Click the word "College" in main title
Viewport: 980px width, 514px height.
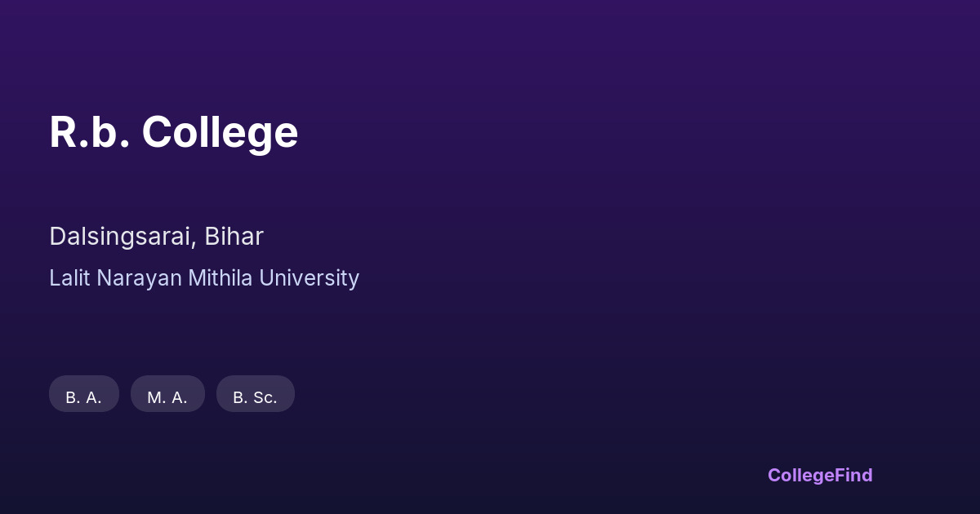[x=220, y=132]
